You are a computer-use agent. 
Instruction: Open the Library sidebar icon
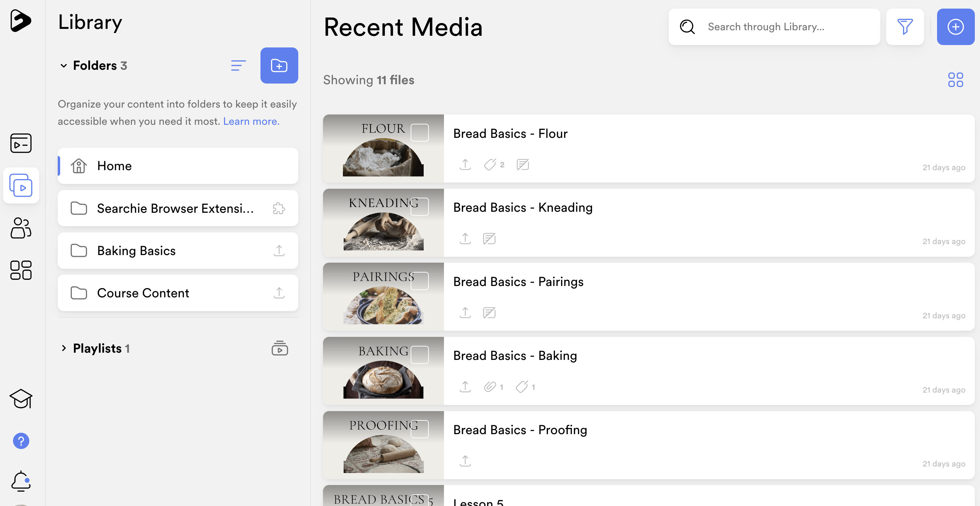click(x=21, y=185)
